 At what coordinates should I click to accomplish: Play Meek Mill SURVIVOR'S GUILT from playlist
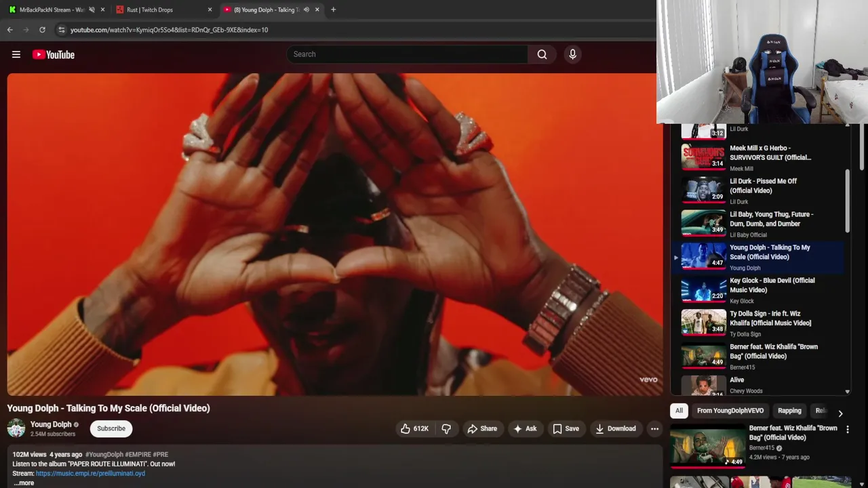pos(758,157)
